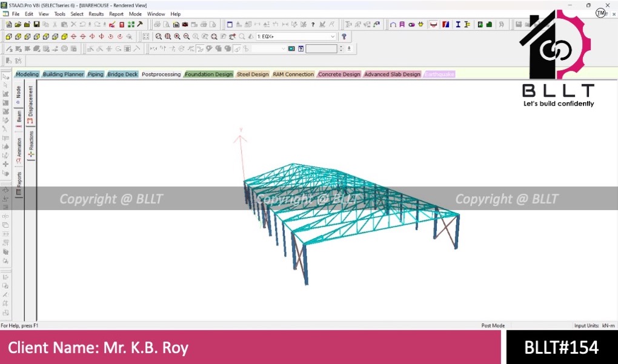The image size is (618, 364).
Task: Switch to the Building Planner tab
Action: 64,74
